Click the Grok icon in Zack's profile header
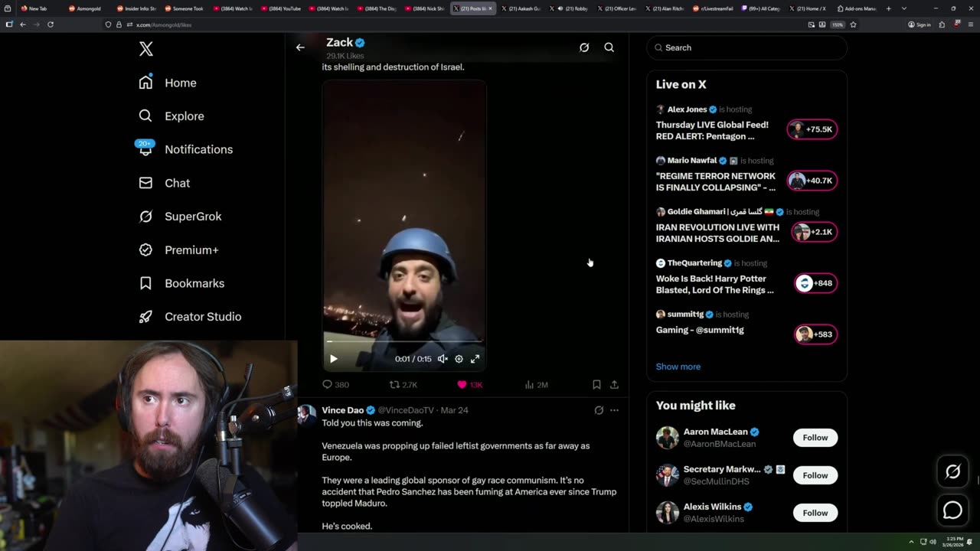Screen dimensions: 980x551 pos(584,47)
